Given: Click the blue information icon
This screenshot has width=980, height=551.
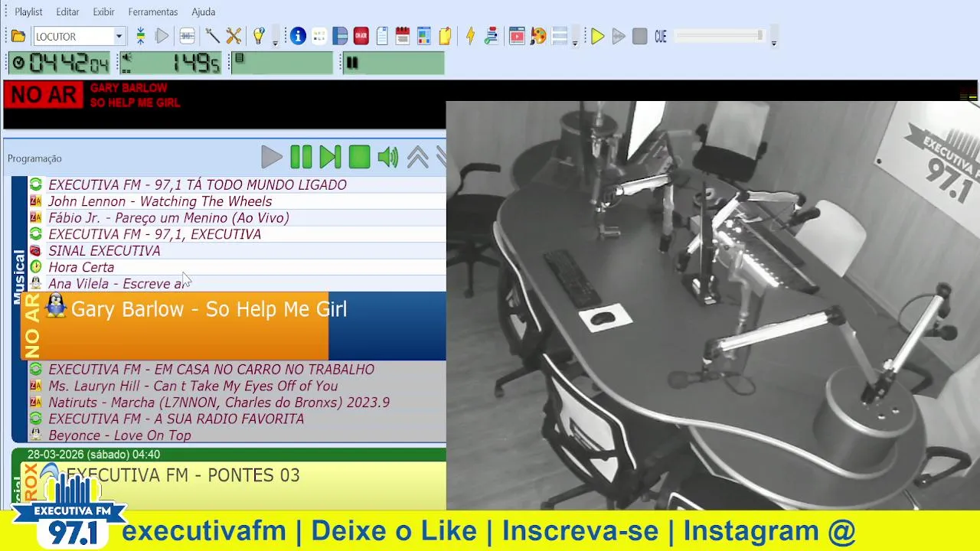Looking at the screenshot, I should [x=298, y=36].
